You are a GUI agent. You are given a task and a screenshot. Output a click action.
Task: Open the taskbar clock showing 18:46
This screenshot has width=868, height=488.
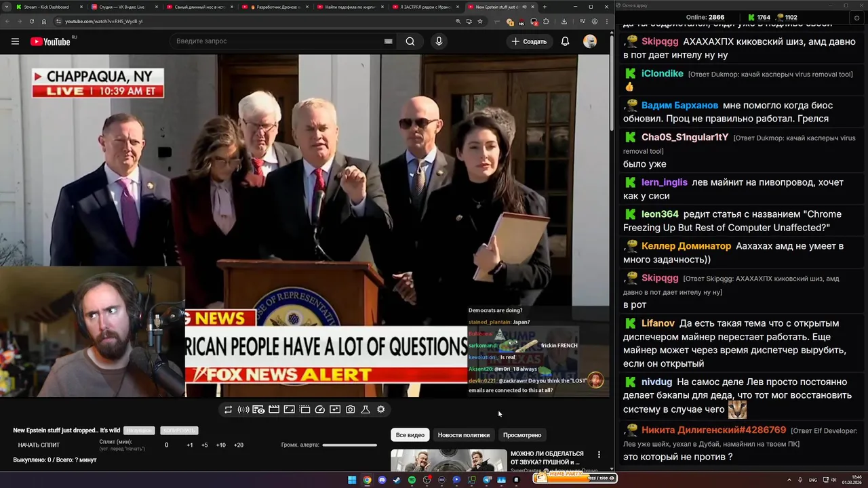tap(851, 480)
